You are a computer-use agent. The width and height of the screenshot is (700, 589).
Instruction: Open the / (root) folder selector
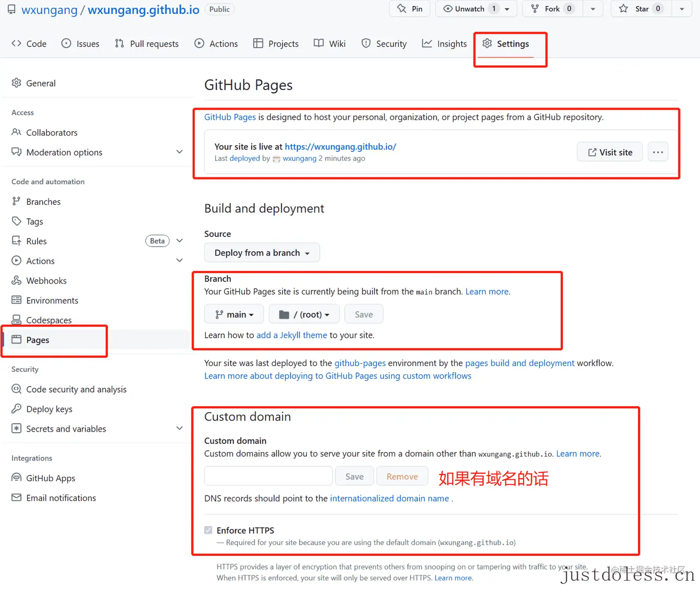304,315
